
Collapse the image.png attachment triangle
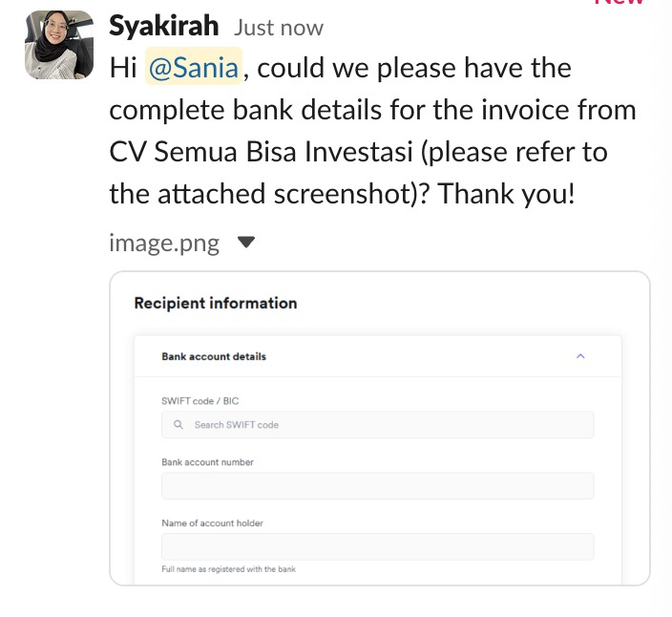[246, 243]
